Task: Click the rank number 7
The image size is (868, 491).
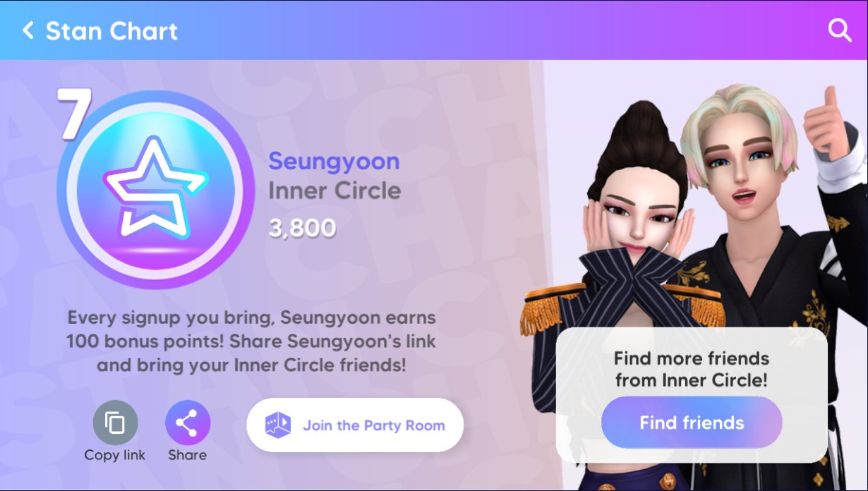Action: [x=74, y=113]
